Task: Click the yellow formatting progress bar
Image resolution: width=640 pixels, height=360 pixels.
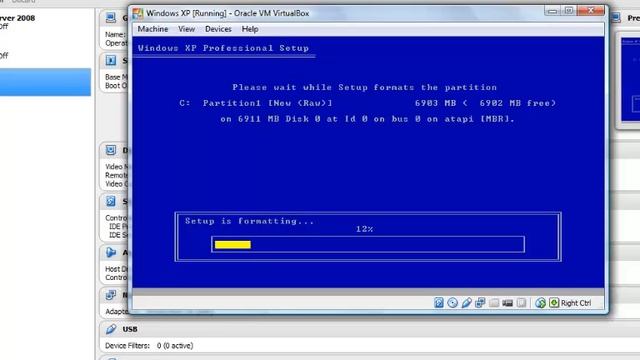Action: (x=233, y=244)
